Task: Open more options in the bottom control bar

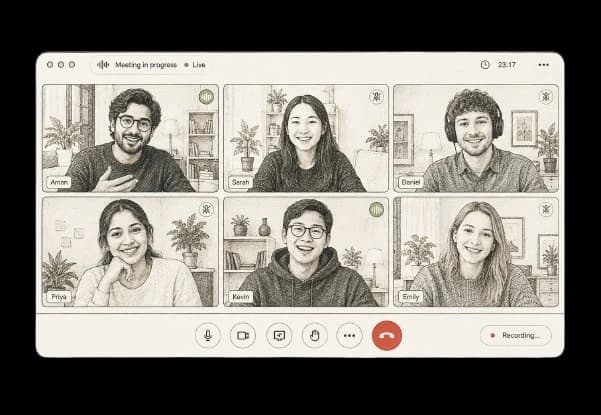Action: [349, 335]
